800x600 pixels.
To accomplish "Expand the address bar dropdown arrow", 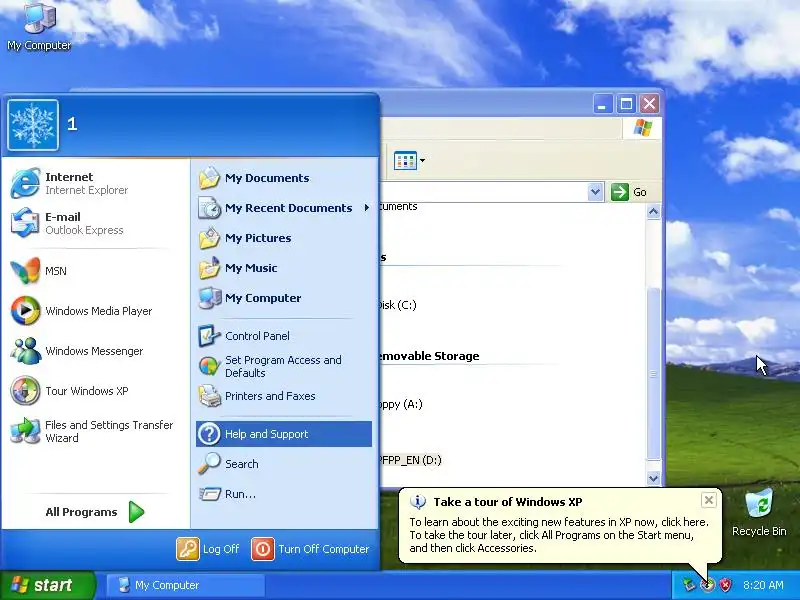I will 595,192.
